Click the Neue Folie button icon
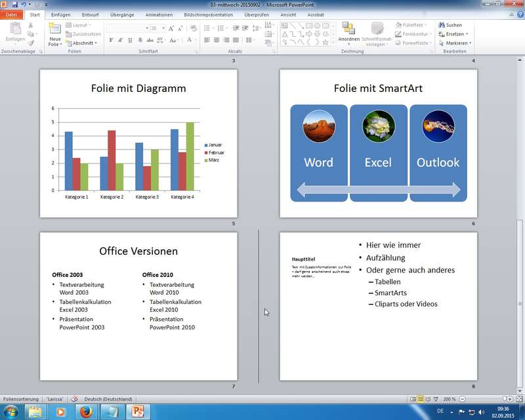Screen dimensions: 525x420 pyautogui.click(x=54, y=29)
